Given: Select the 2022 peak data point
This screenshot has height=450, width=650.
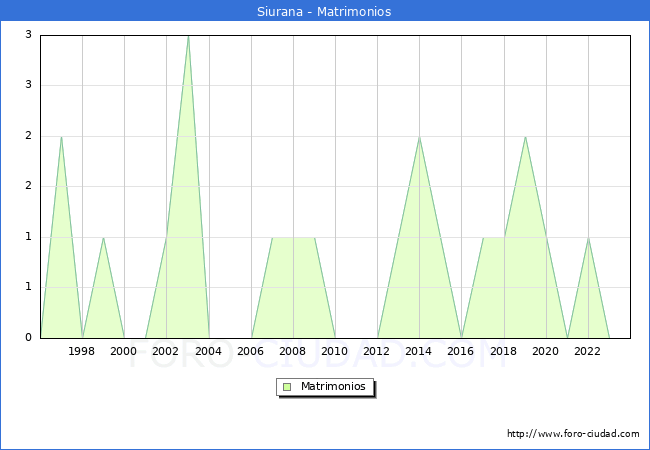Looking at the screenshot, I should 588,238.
